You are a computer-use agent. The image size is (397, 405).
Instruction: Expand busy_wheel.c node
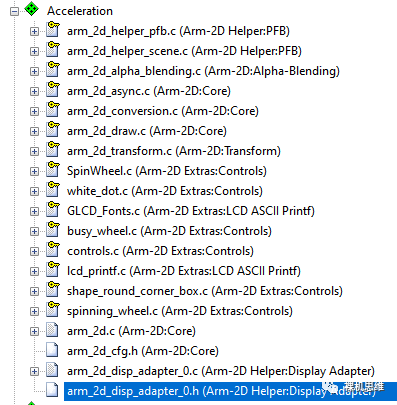click(x=34, y=232)
